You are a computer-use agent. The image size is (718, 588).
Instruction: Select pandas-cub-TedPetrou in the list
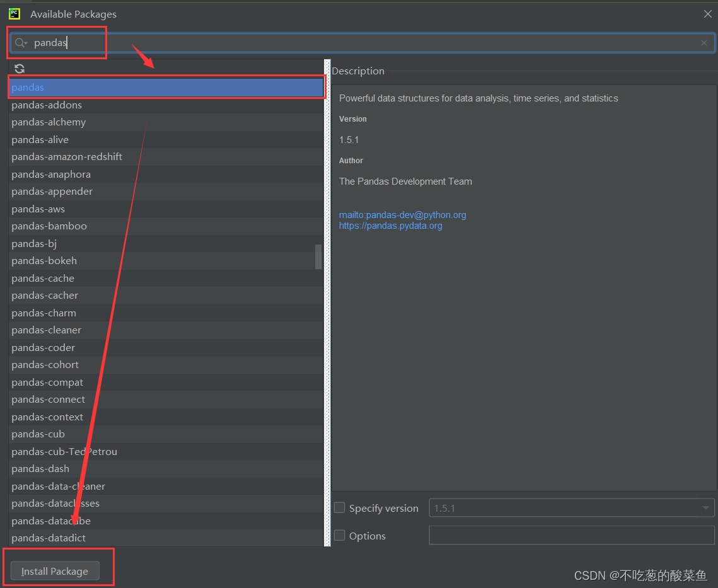[166, 451]
